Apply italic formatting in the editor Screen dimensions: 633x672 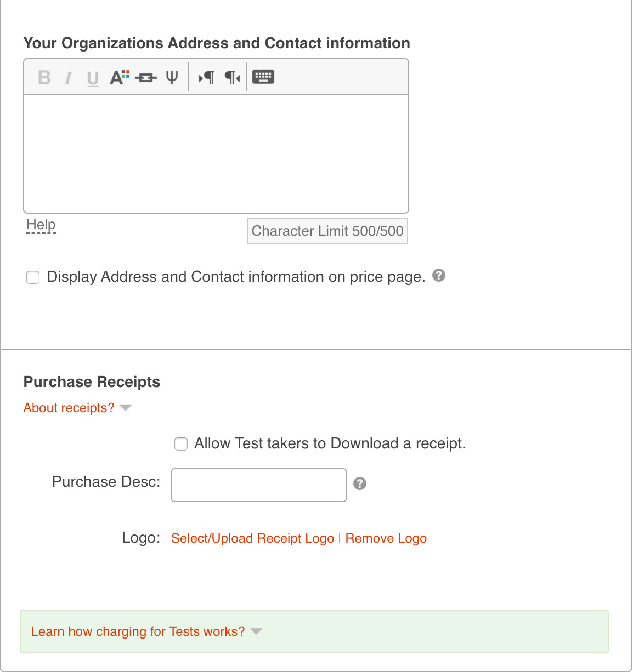[68, 78]
